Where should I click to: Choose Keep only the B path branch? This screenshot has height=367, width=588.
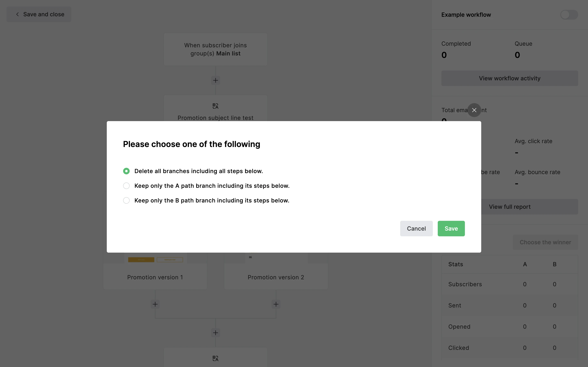pyautogui.click(x=126, y=200)
